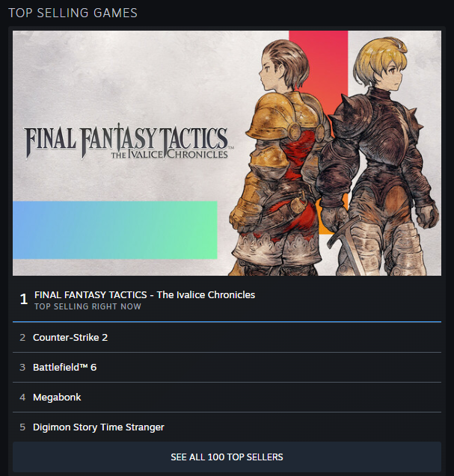Click rank number 5 beside Digimon
Viewport: 454px width, 476px height.
tap(22, 427)
